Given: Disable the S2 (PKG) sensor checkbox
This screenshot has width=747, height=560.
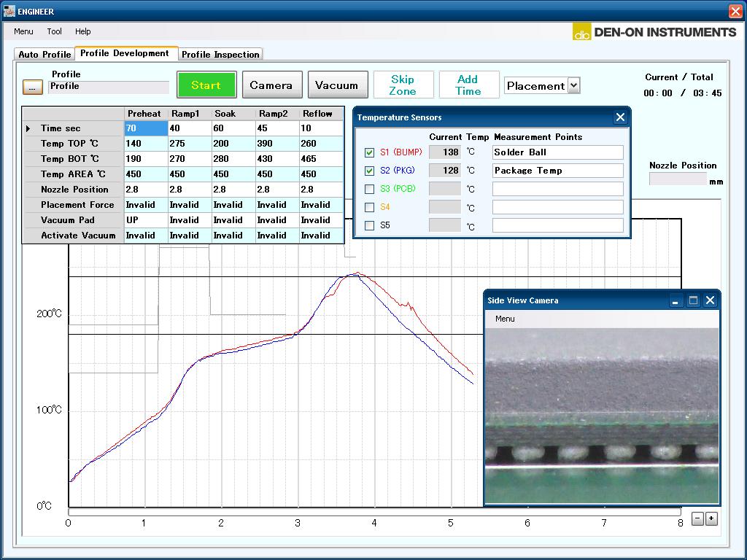Looking at the screenshot, I should pyautogui.click(x=369, y=171).
